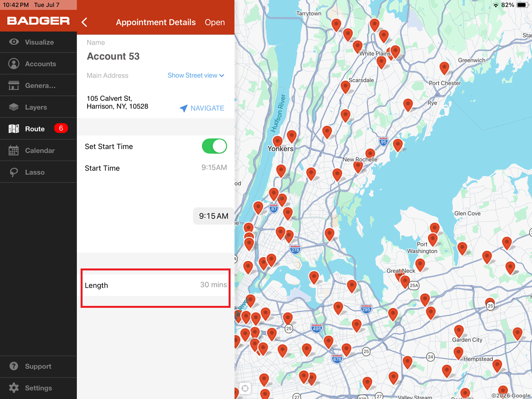
Task: Tap the Glen Cove map label
Action: pos(467,214)
